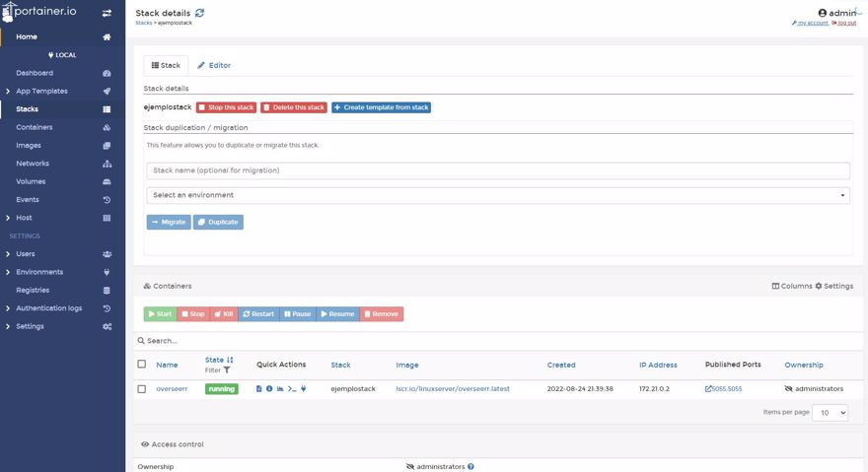Open the lscr.io/linuxserver/overseerr image link
Screen dimensions: 868x472
[x=453, y=389]
